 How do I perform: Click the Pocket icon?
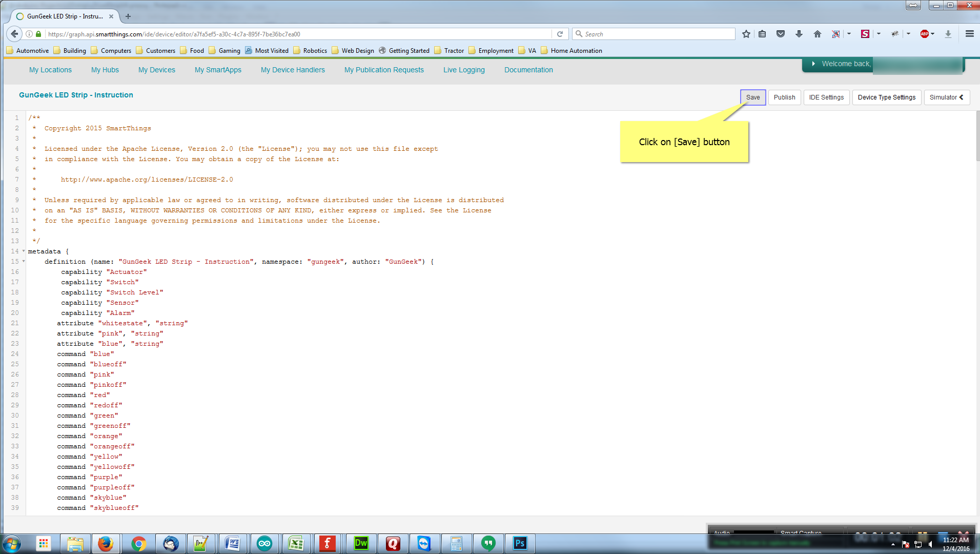click(781, 34)
